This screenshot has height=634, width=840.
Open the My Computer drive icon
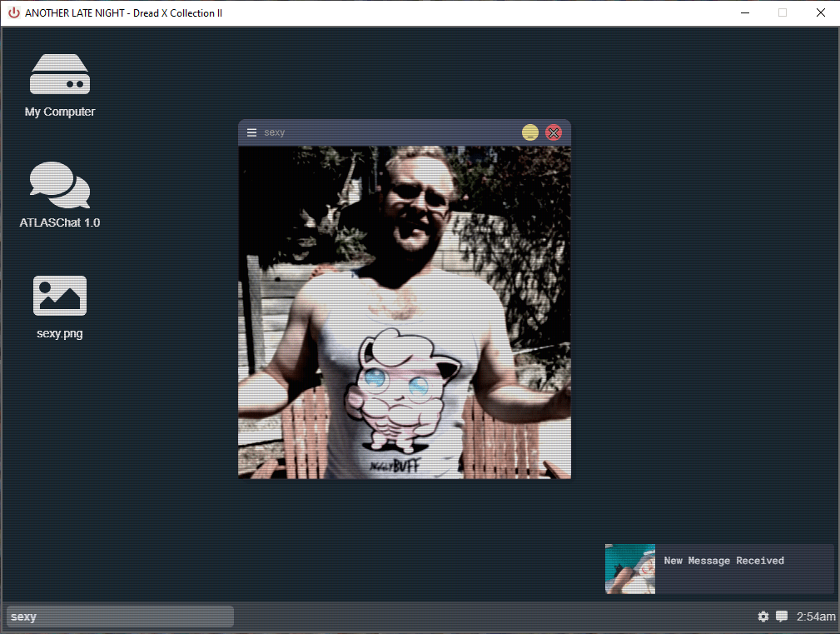coord(60,74)
